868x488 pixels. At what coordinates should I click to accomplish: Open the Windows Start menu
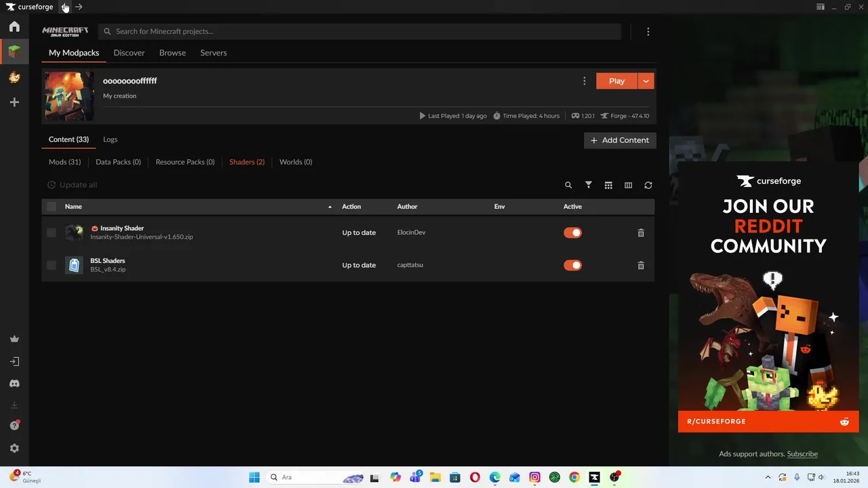pos(254,477)
